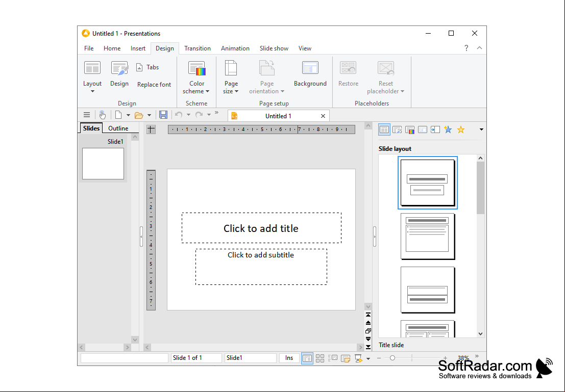Click the 'Slide 1 of 1' status field

pyautogui.click(x=196, y=358)
